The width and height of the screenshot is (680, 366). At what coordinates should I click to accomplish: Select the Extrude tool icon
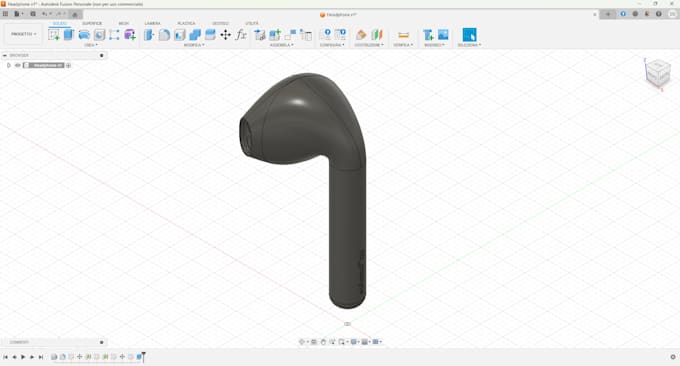pos(69,35)
